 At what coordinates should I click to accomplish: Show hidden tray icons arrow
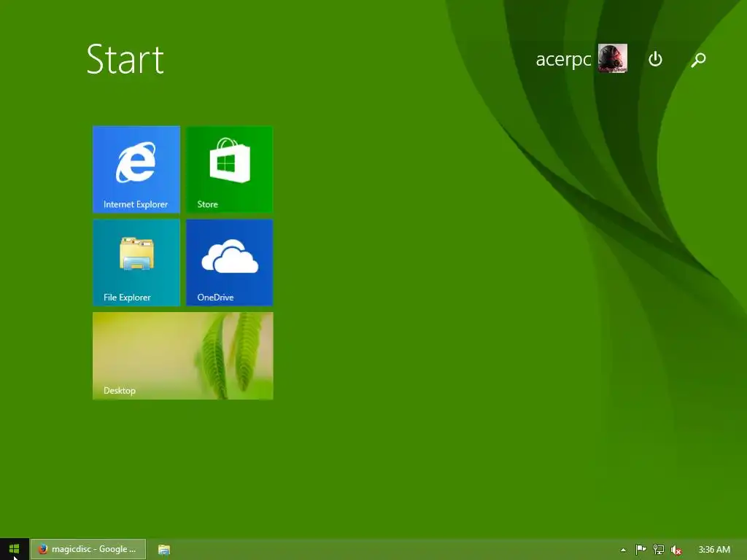[x=623, y=550]
